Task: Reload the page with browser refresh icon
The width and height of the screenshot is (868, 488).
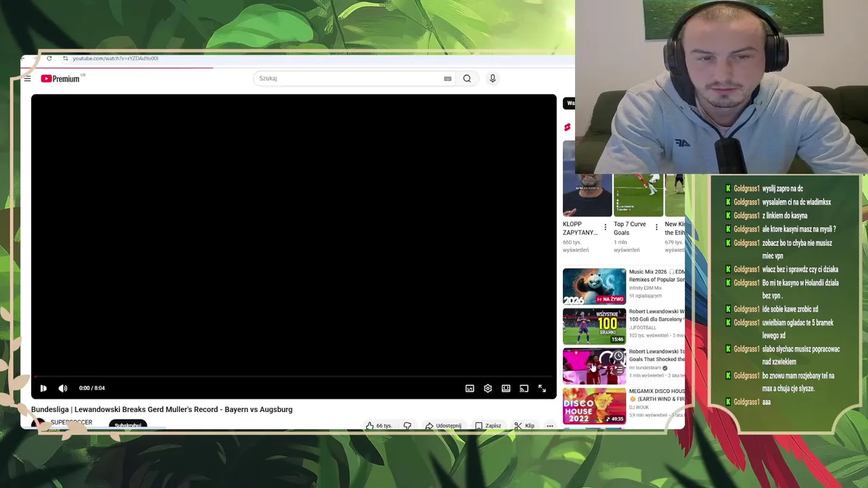Action: [49, 58]
